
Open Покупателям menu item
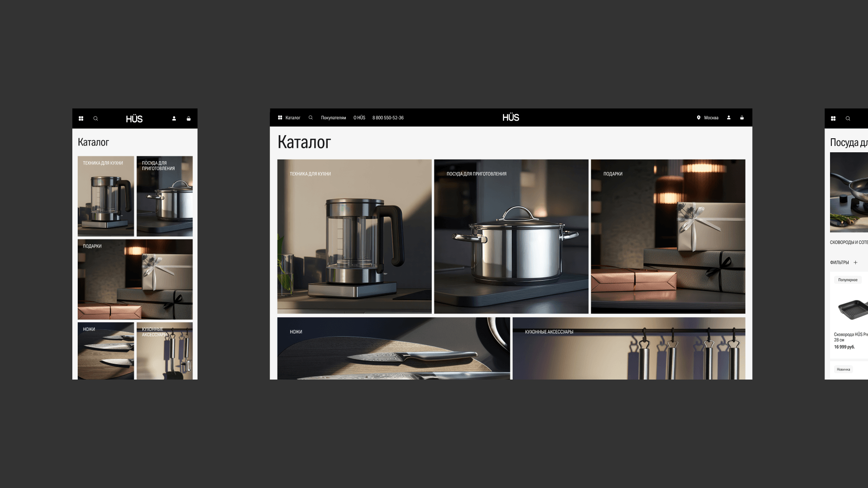(333, 117)
